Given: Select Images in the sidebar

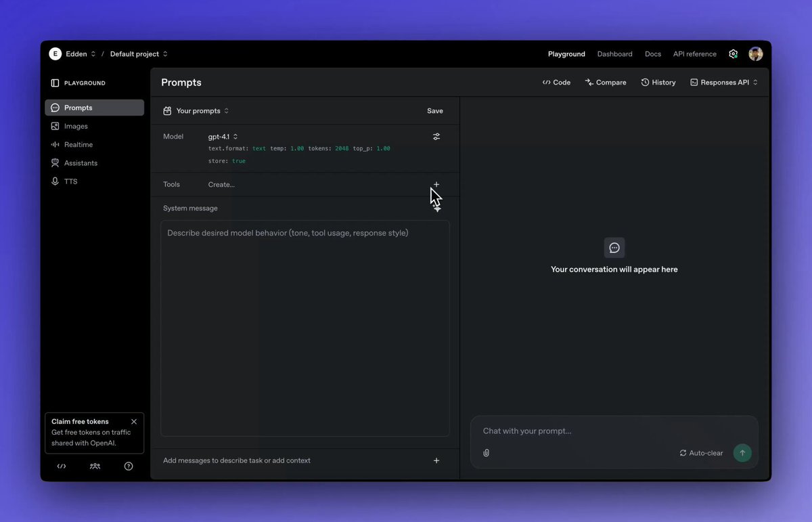Looking at the screenshot, I should pyautogui.click(x=94, y=126).
